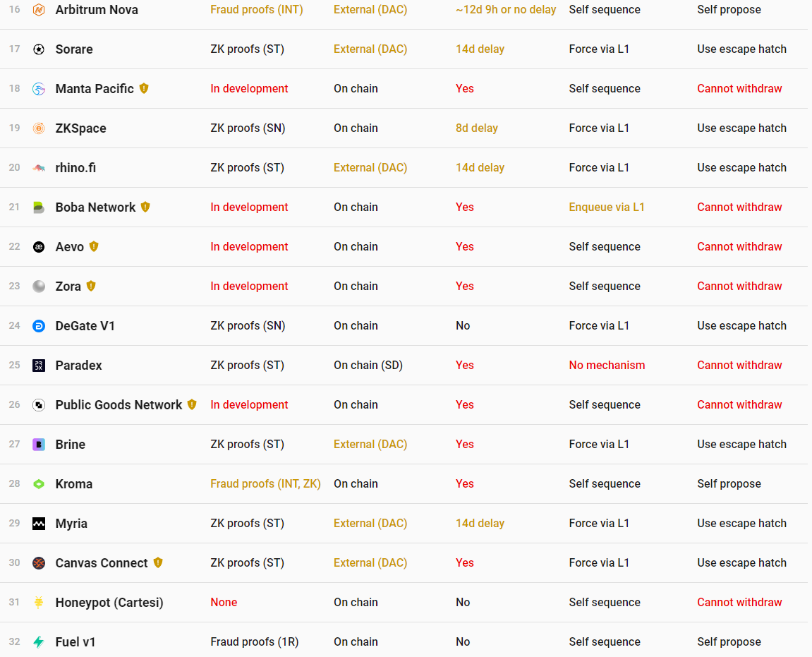Click the Zora warning shield icon
This screenshot has height=657, width=812.
pyautogui.click(x=91, y=286)
